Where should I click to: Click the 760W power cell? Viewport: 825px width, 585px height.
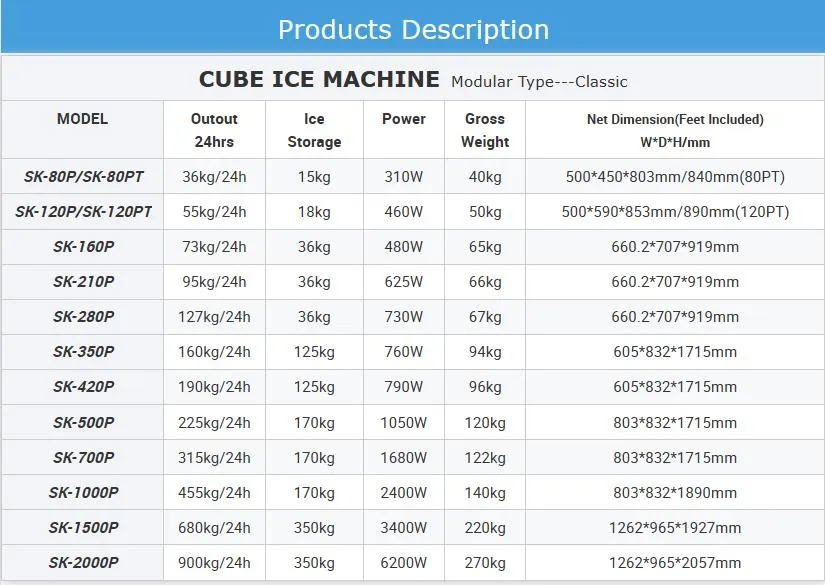pyautogui.click(x=404, y=352)
